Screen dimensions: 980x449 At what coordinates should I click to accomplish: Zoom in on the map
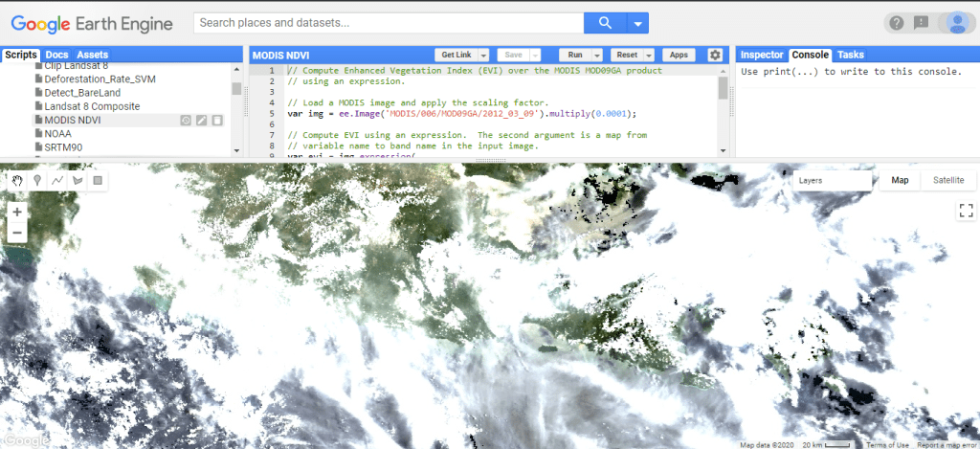(16, 212)
